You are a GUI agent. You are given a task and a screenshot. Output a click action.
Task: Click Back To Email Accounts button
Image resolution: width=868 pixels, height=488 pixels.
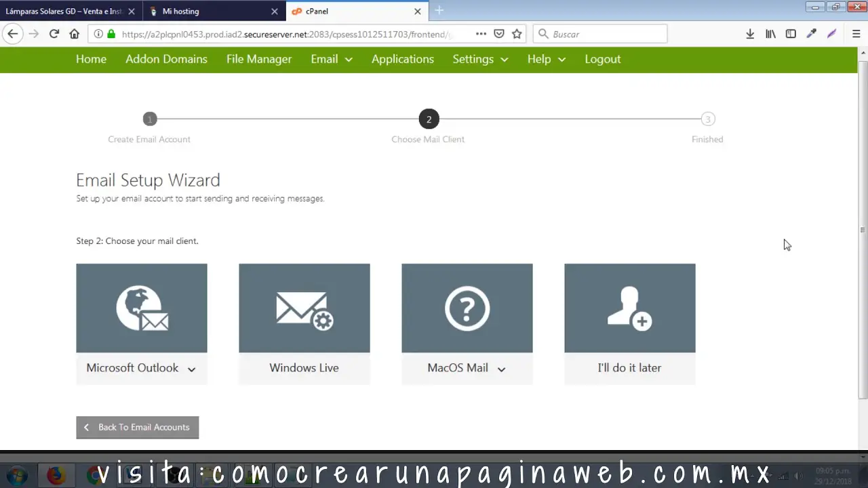click(x=138, y=427)
